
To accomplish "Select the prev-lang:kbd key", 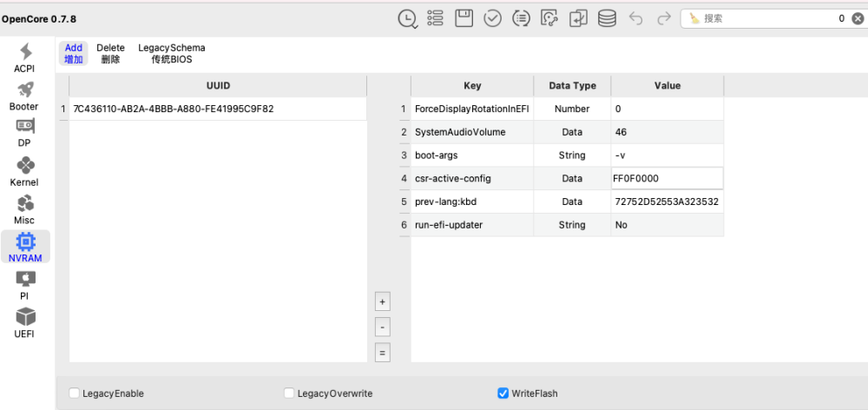I will click(x=472, y=202).
